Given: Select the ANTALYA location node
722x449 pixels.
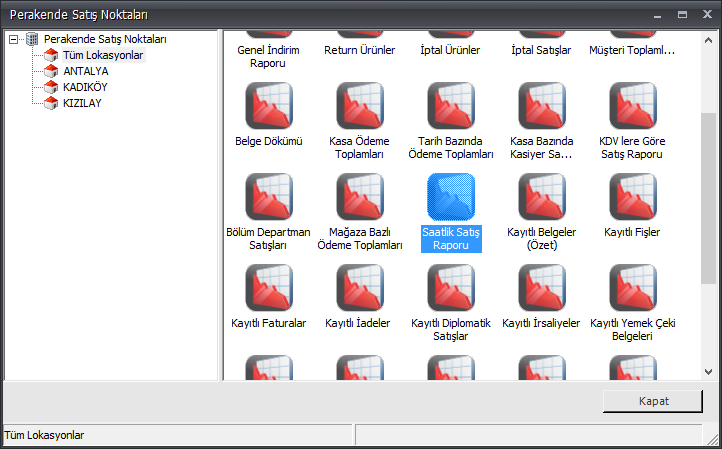Looking at the screenshot, I should (x=86, y=71).
